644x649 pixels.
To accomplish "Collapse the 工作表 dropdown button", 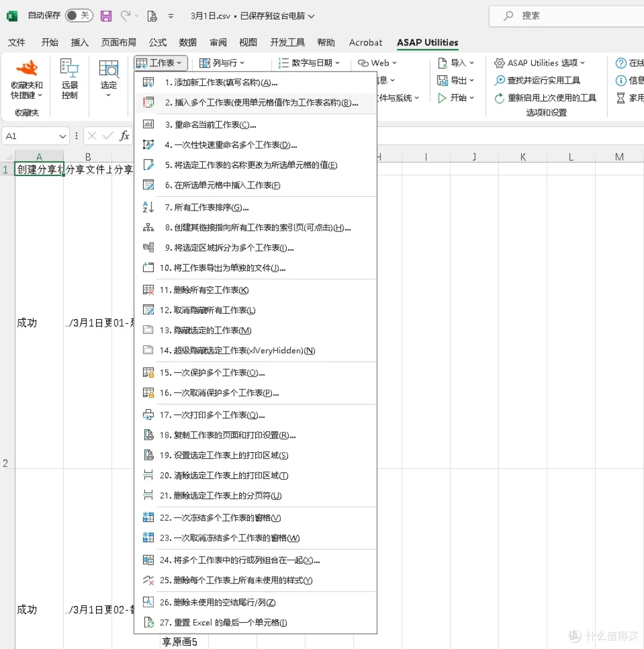I will pyautogui.click(x=160, y=63).
